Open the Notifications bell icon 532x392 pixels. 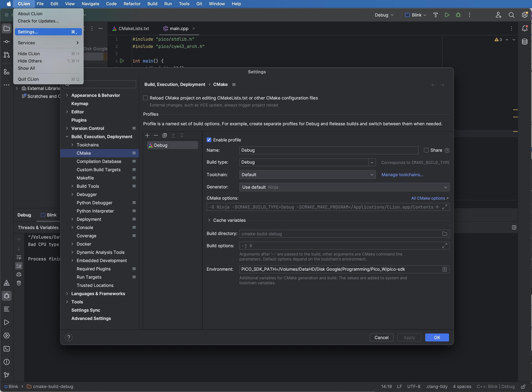click(x=525, y=28)
